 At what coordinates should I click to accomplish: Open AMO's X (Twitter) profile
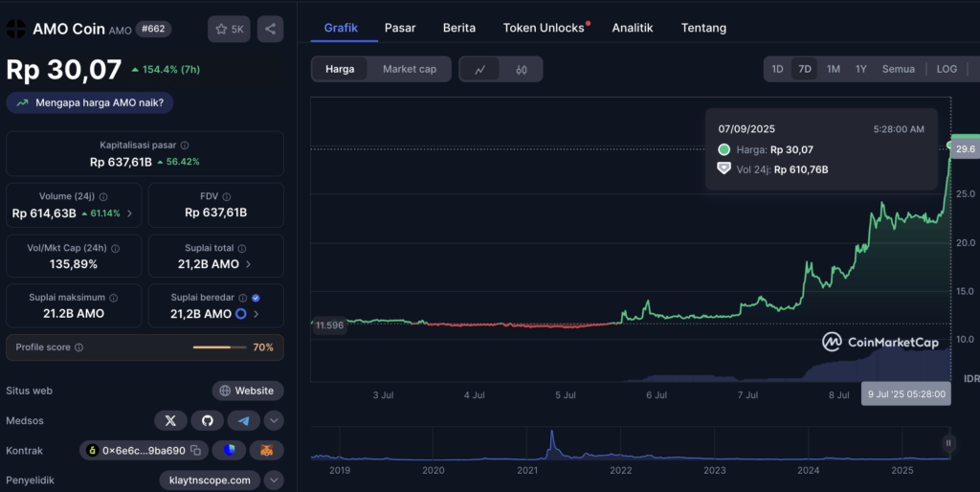pyautogui.click(x=170, y=421)
